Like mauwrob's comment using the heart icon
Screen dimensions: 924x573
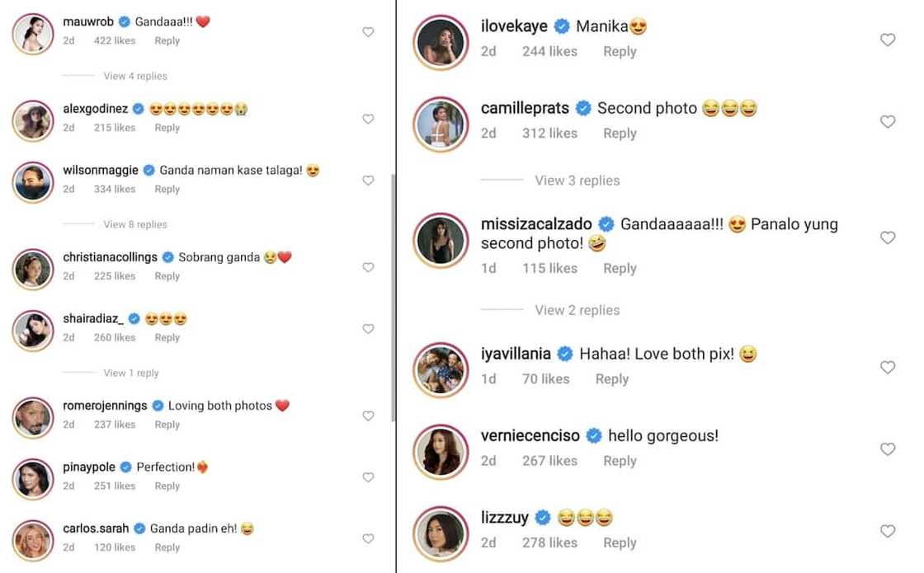[x=368, y=31]
